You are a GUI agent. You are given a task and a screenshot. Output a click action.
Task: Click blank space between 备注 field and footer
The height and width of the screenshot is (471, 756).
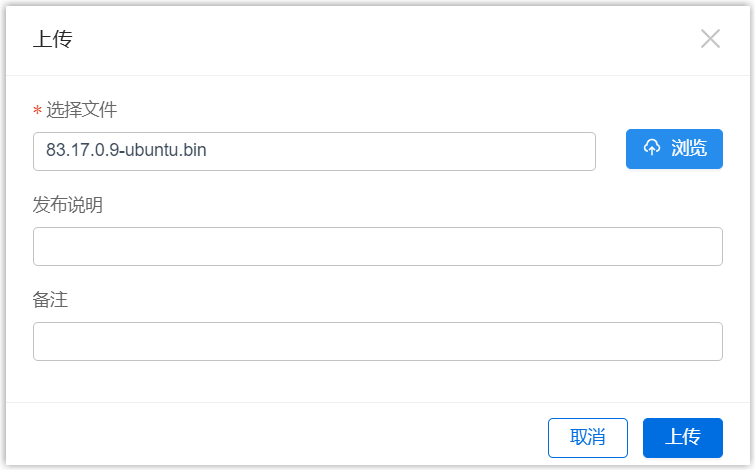pos(377,381)
